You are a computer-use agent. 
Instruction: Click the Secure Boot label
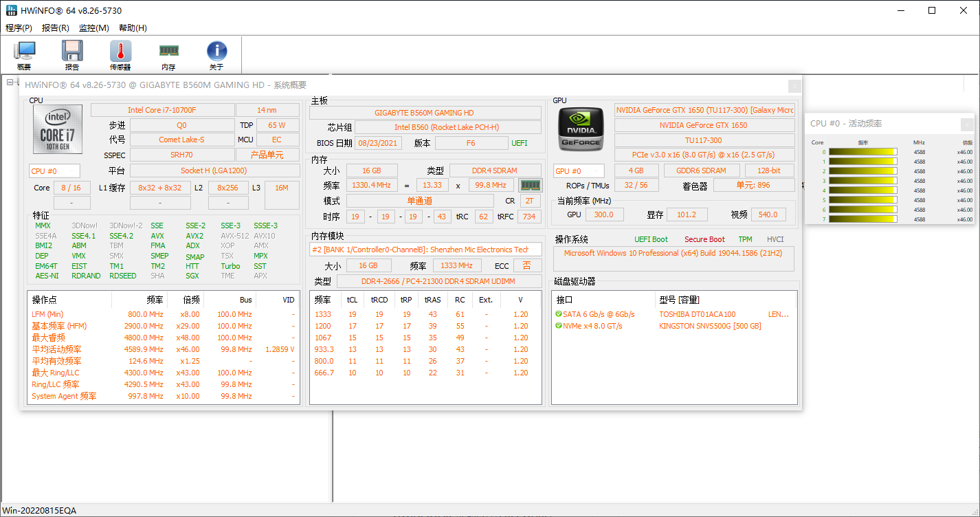coord(704,239)
